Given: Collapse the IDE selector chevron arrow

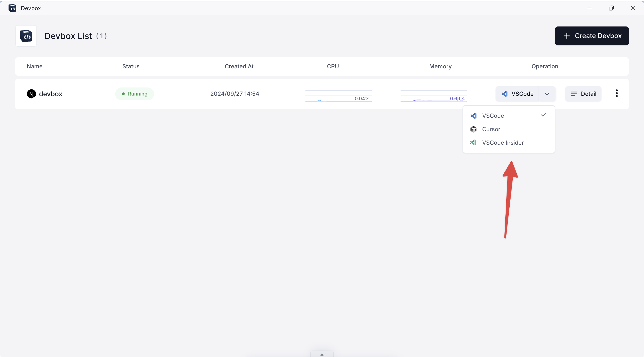Looking at the screenshot, I should coord(547,94).
